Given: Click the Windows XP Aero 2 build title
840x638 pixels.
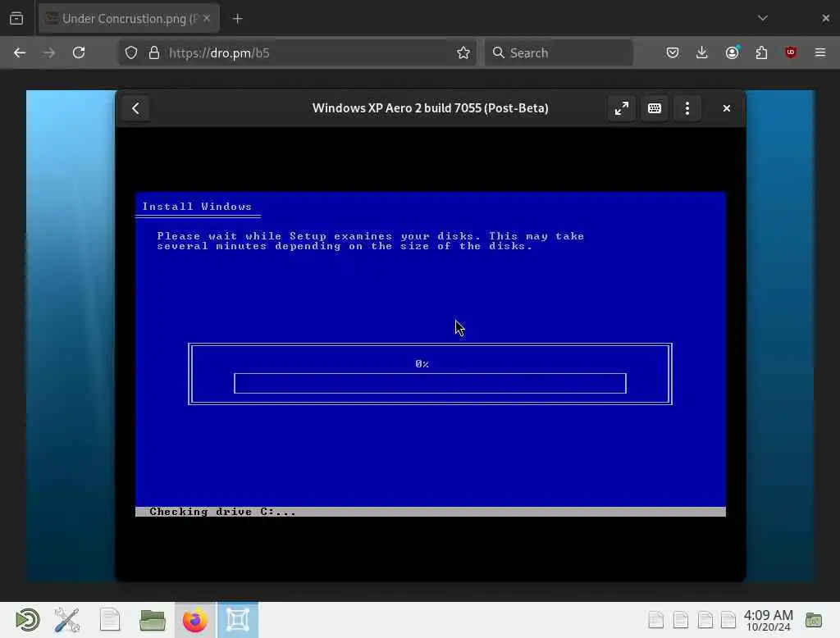Looking at the screenshot, I should click(430, 108).
